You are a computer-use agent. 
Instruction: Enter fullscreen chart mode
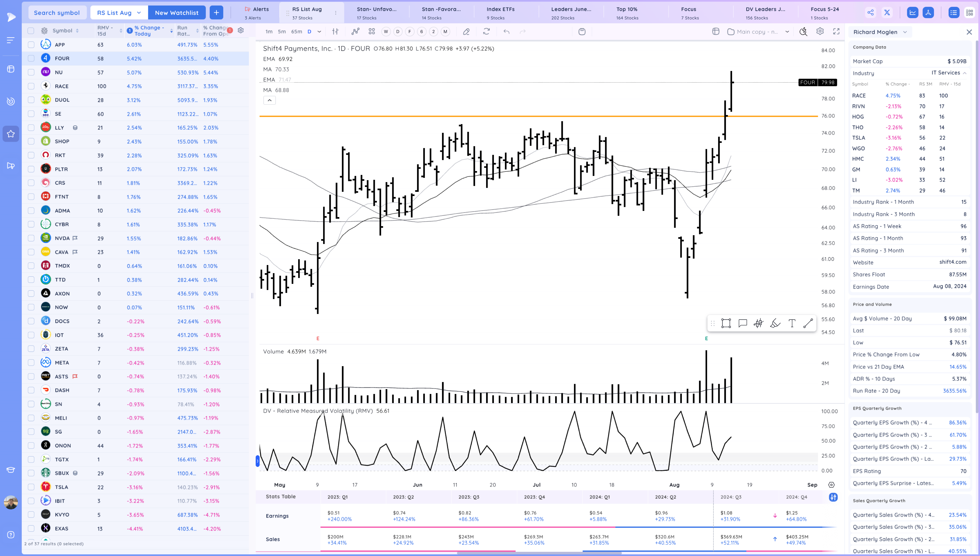click(x=836, y=32)
